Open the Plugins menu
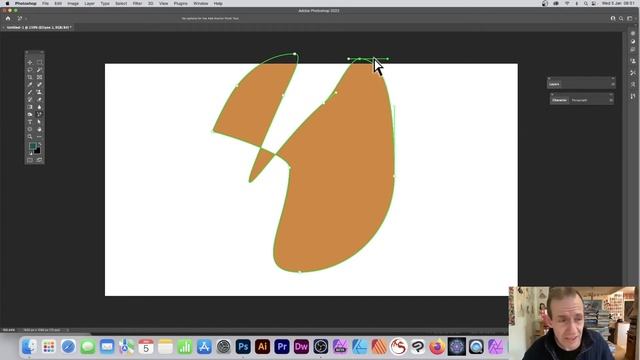Image resolution: width=640 pixels, height=360 pixels. click(x=180, y=3)
